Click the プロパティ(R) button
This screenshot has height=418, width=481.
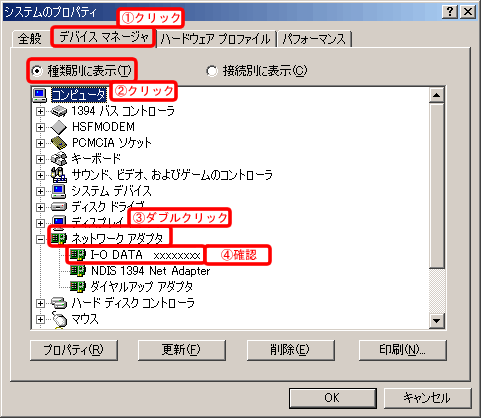(74, 350)
